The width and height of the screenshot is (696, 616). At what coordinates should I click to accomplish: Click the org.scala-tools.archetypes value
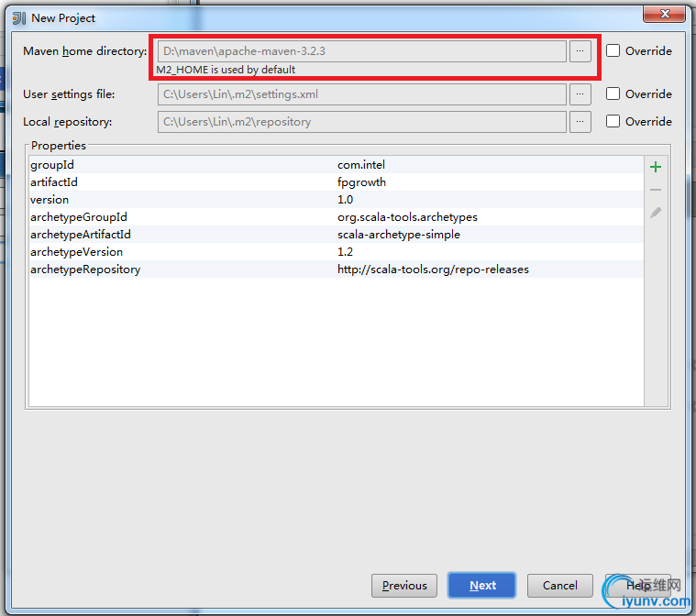coord(407,217)
